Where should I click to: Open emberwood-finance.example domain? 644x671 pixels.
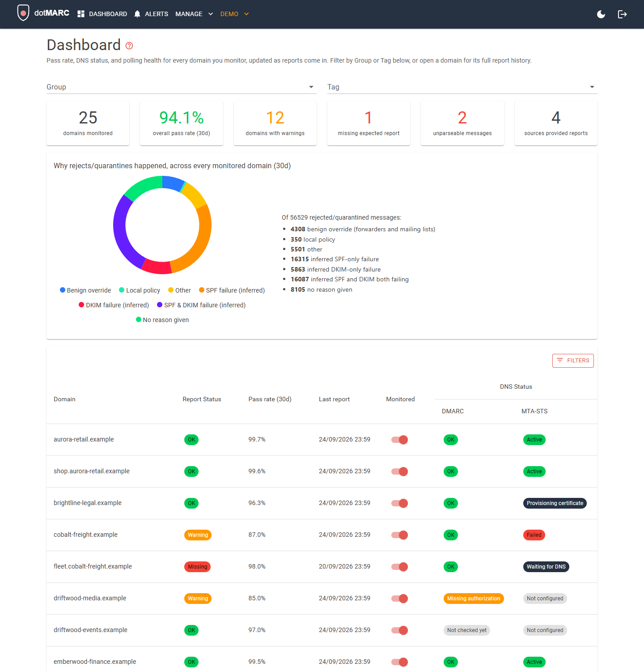(x=95, y=662)
